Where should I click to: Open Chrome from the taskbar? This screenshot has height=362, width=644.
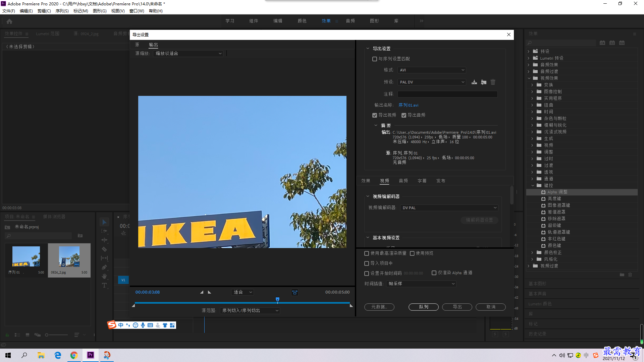(74, 355)
